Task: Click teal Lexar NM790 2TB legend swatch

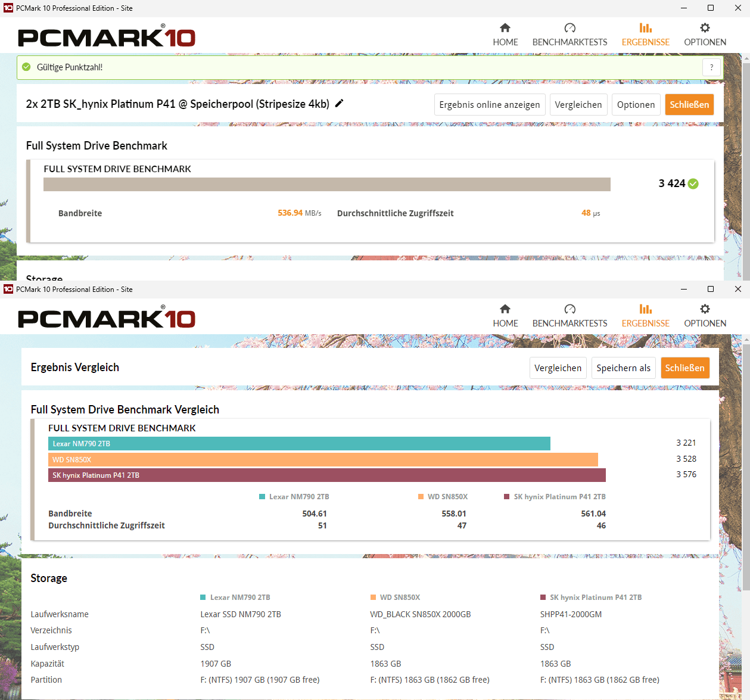Action: [x=262, y=497]
